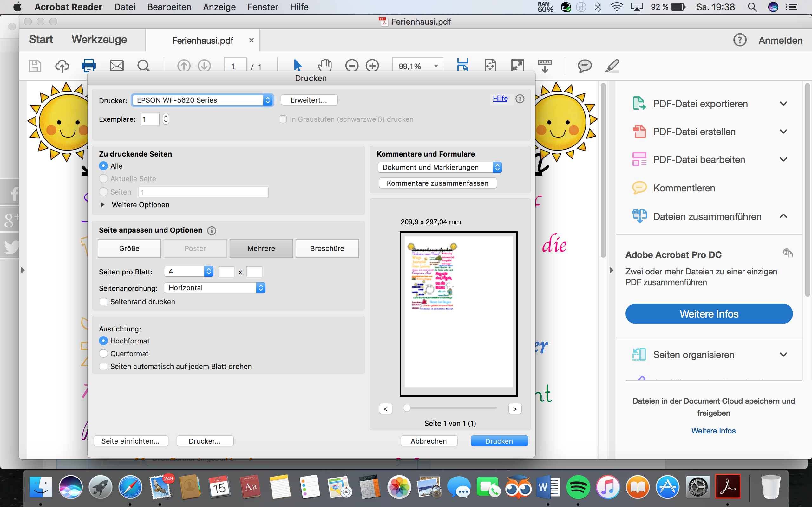
Task: Click the Exemplare copies input field
Action: coord(150,119)
